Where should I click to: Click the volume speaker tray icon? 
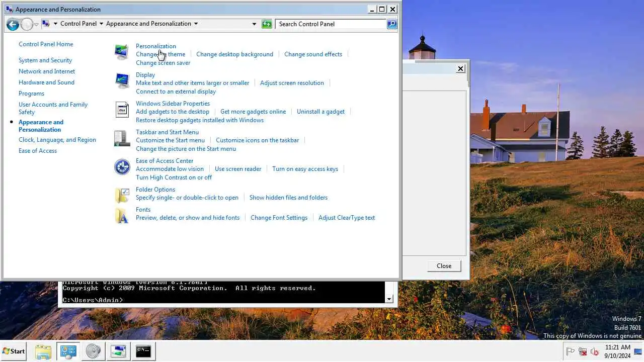coord(595,351)
